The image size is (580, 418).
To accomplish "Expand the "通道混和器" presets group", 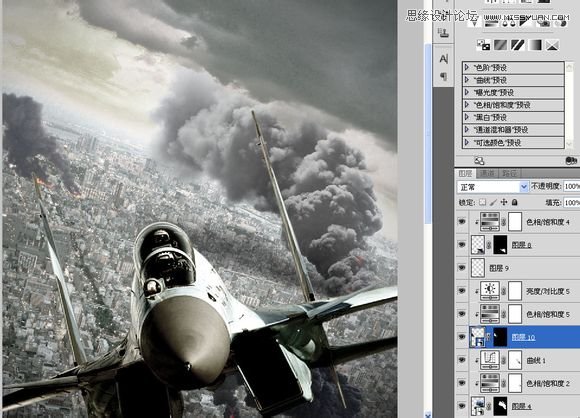I will (467, 130).
